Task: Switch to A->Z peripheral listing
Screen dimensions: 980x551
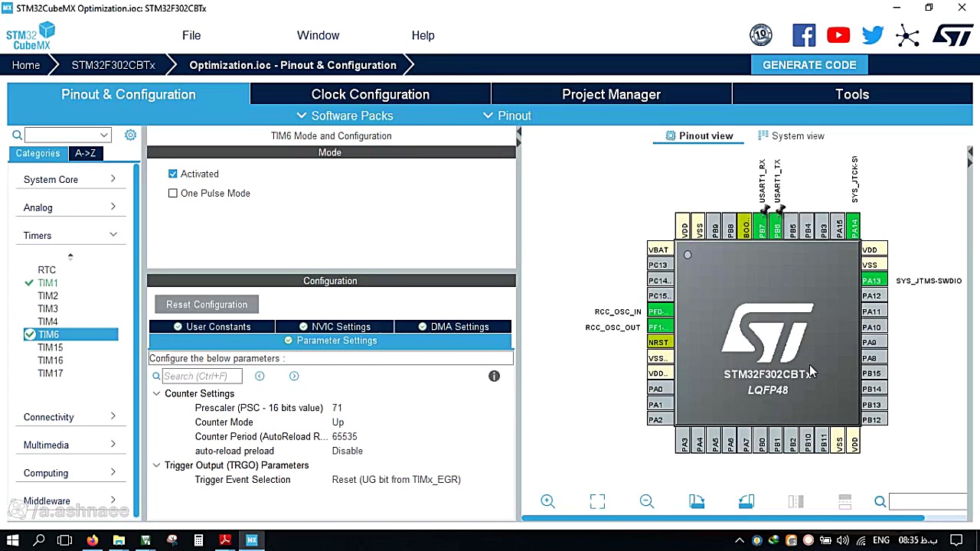Action: (85, 153)
